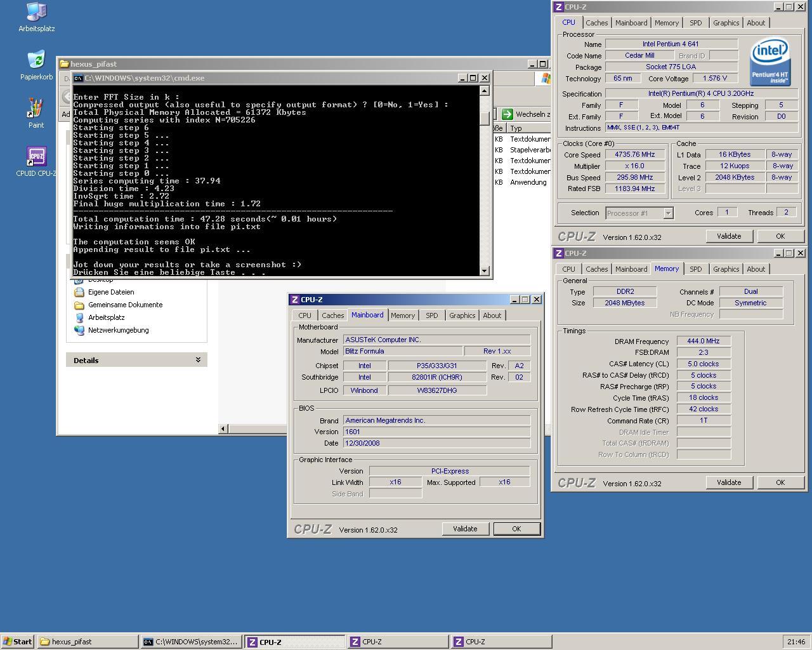Click the cmd window scroll down arrow
Screen dimensions: 812x650
[x=485, y=271]
